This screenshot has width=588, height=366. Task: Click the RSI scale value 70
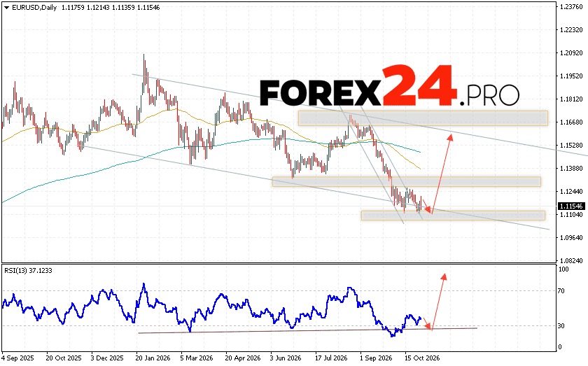pyautogui.click(x=561, y=291)
